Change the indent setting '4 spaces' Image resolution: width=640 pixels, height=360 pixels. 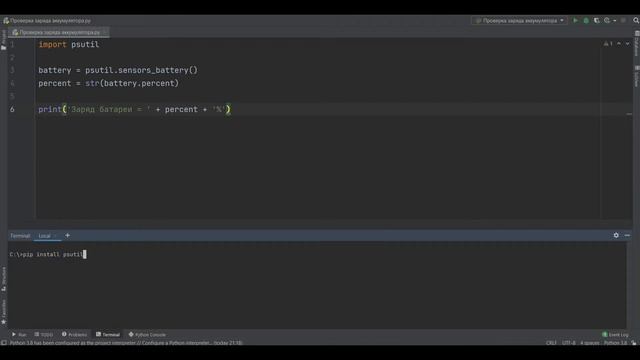[590, 343]
